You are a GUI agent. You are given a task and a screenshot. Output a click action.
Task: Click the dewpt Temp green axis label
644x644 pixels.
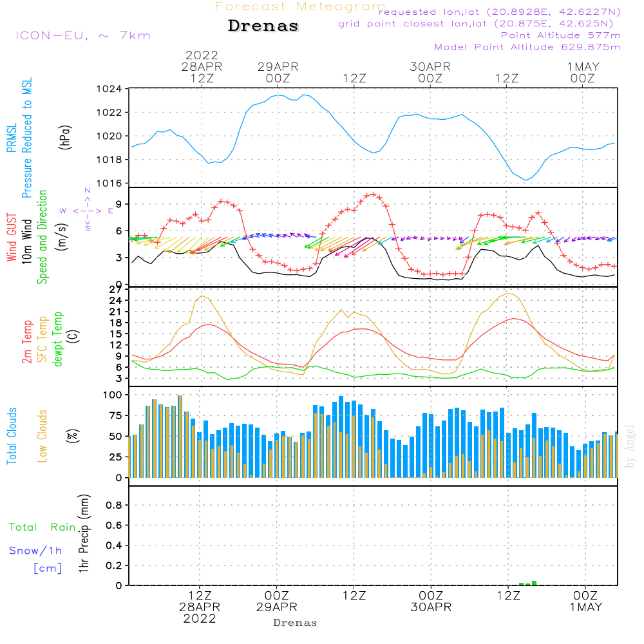[x=57, y=339]
